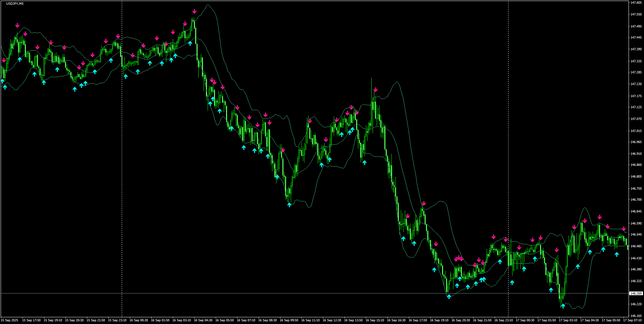Click the 17 Sep 00:30 time label
This screenshot has height=324, width=644.
coord(525,320)
